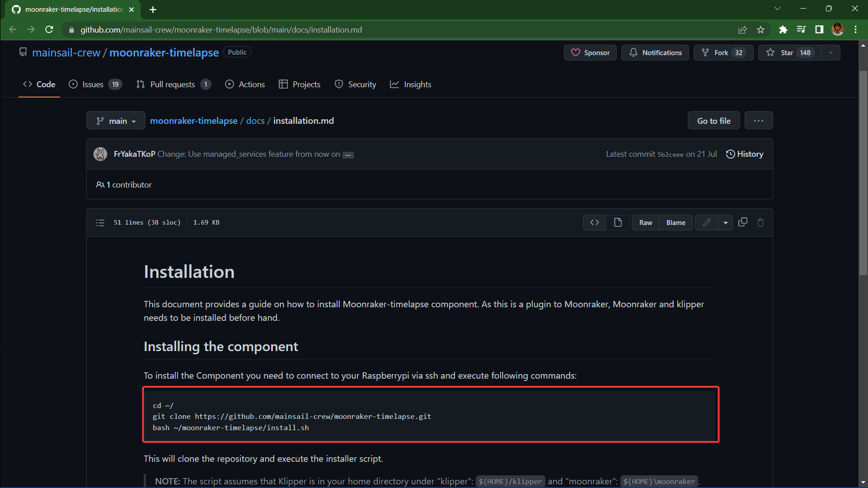Expand the commit message ellipsis

348,155
